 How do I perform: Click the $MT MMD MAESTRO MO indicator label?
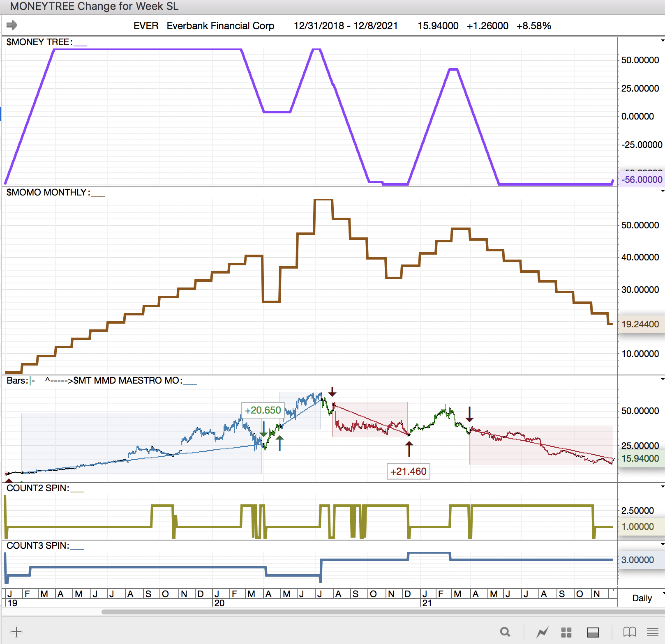(x=127, y=381)
